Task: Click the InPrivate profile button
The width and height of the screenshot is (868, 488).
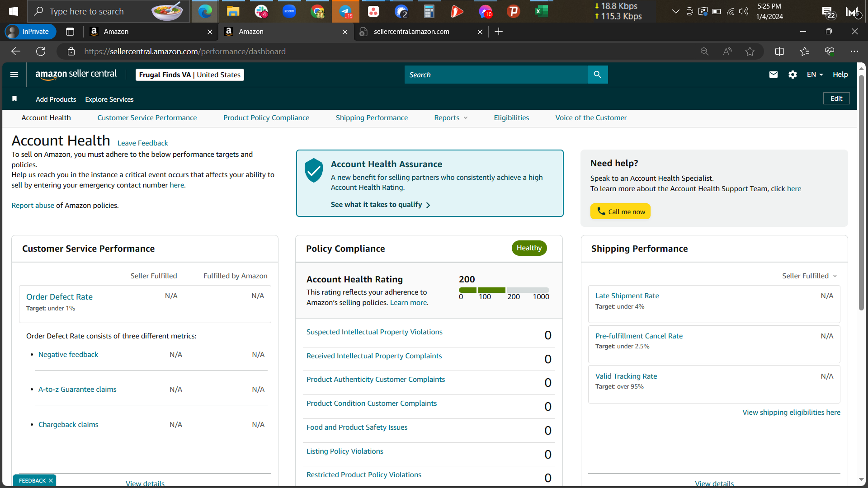Action: coord(30,32)
